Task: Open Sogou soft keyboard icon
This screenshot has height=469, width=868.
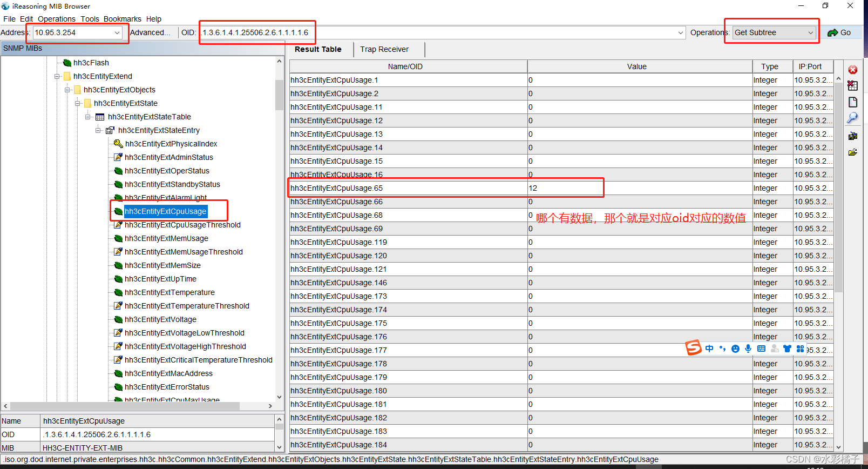Action: [761, 349]
